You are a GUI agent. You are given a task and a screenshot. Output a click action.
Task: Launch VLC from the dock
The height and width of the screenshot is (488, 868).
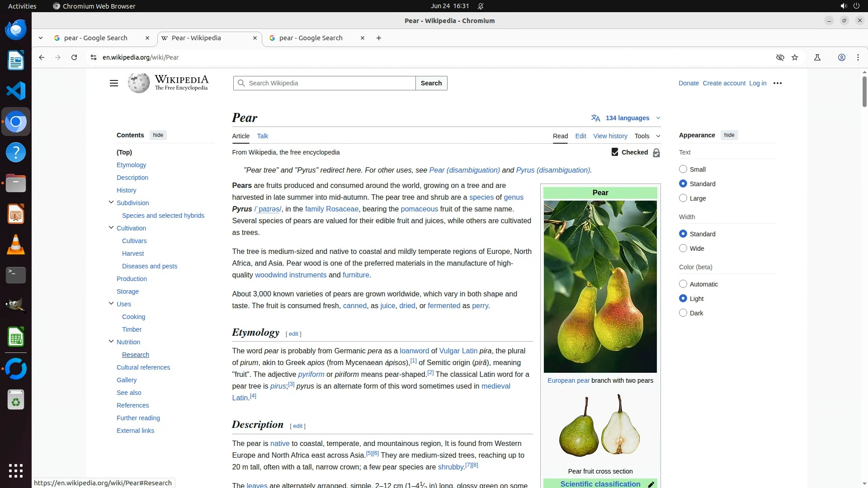coord(16,245)
